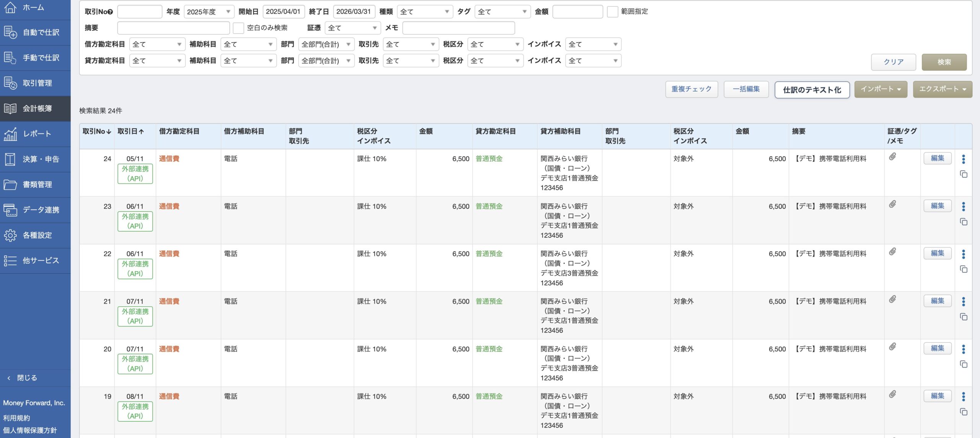Expand エクスポート dropdown button
This screenshot has width=980, height=438.
click(942, 89)
